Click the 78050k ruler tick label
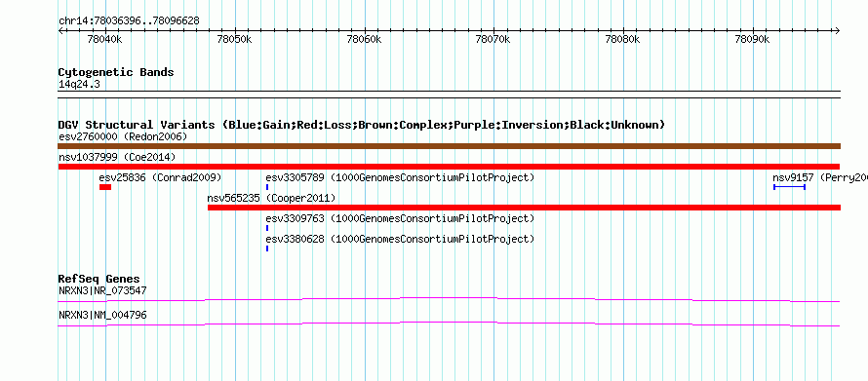This screenshot has height=381, width=868. click(x=235, y=40)
